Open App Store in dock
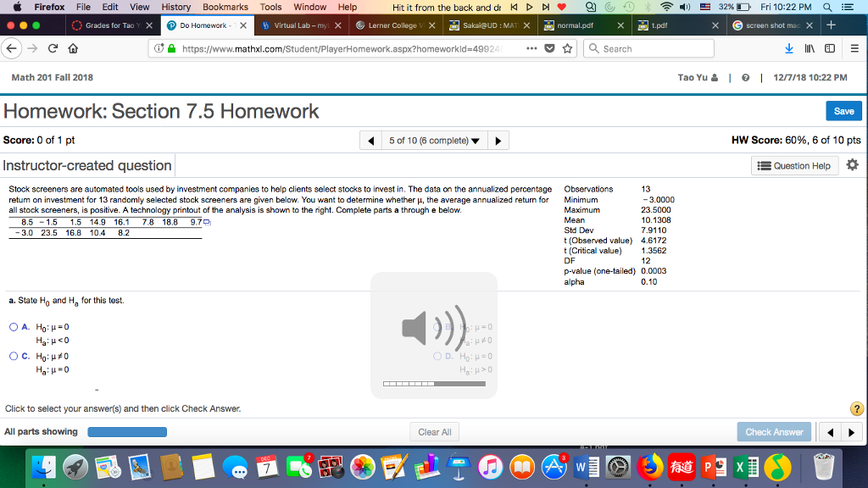This screenshot has width=868, height=488. [x=554, y=467]
